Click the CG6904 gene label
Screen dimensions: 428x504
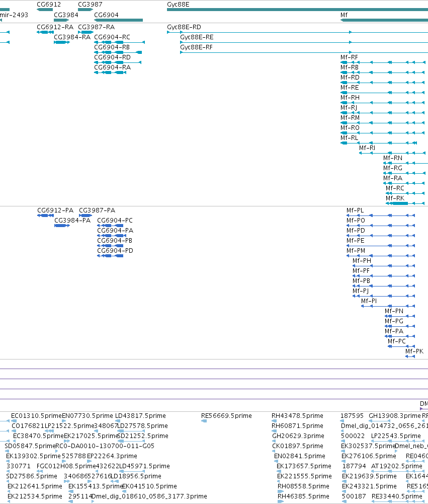coord(106,15)
